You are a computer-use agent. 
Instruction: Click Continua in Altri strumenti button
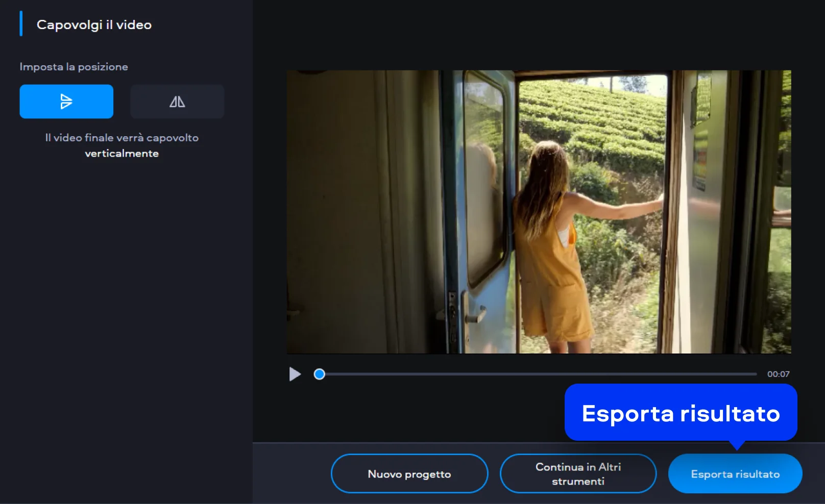tap(578, 474)
